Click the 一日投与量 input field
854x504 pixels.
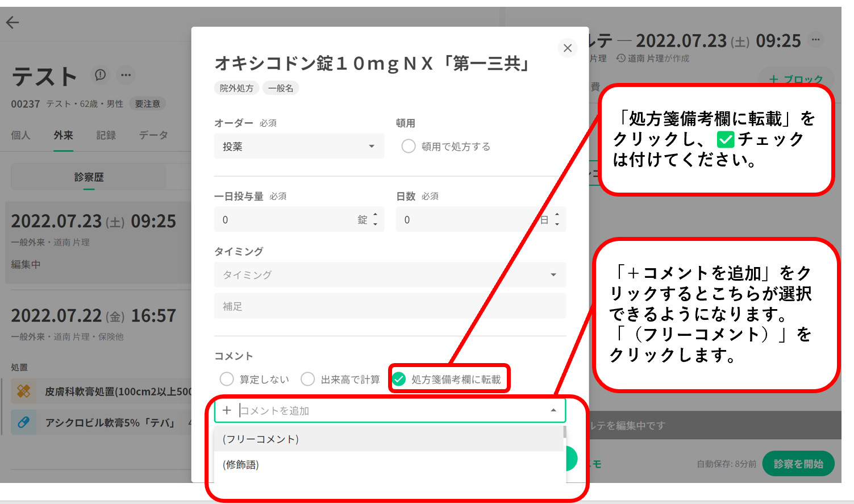pyautogui.click(x=299, y=219)
